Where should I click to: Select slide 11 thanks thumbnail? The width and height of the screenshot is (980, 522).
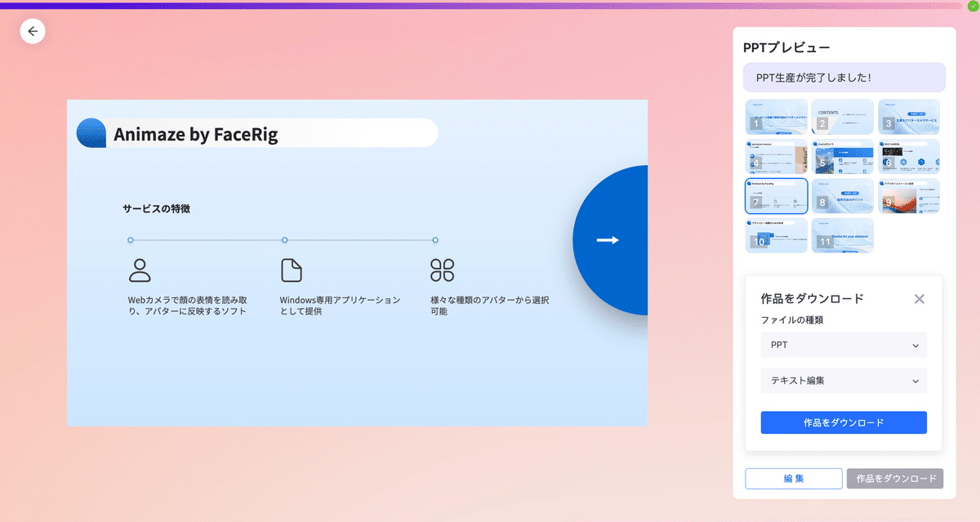842,235
